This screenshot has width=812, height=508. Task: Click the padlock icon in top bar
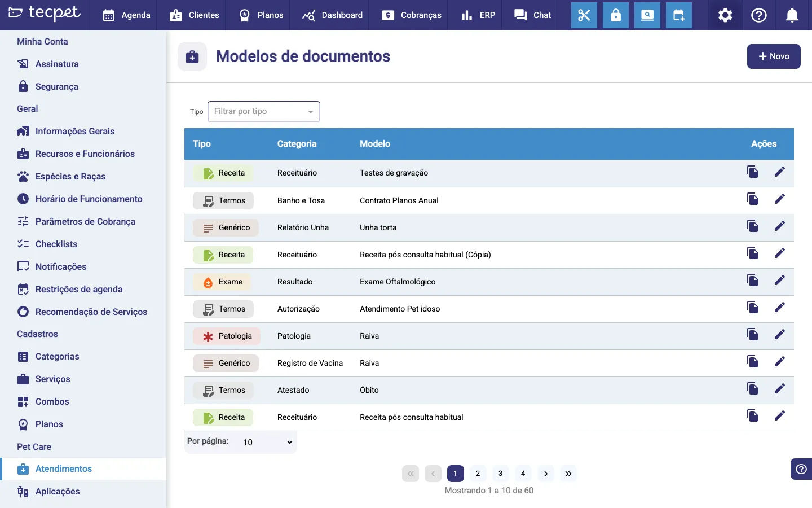616,15
